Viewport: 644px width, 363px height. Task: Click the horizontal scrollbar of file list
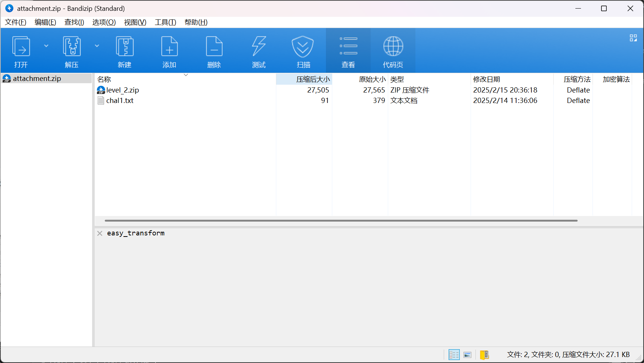pyautogui.click(x=341, y=220)
